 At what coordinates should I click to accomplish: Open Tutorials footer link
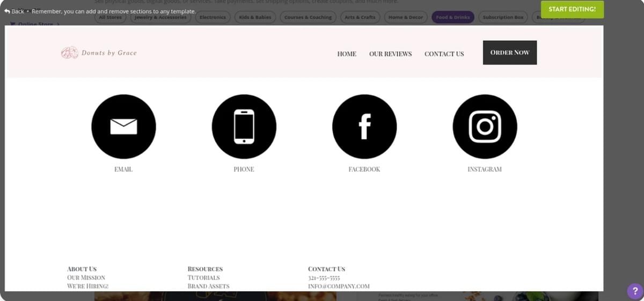(204, 278)
